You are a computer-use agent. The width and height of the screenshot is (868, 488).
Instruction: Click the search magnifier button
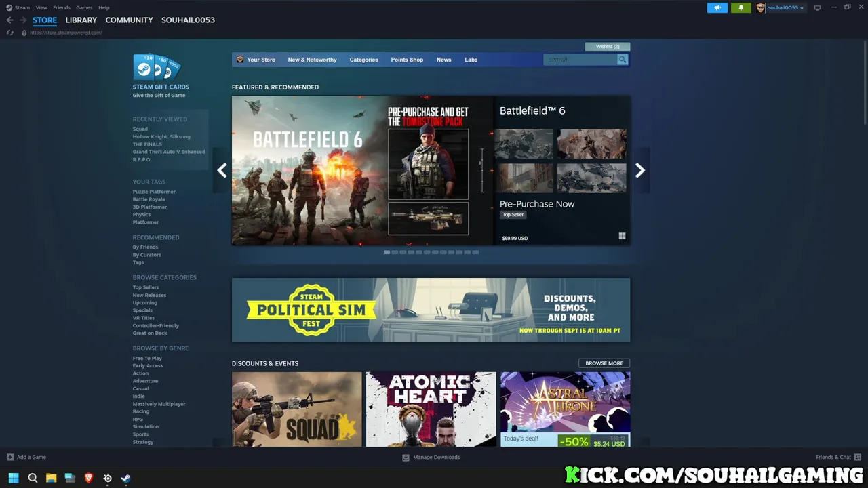[x=622, y=60]
